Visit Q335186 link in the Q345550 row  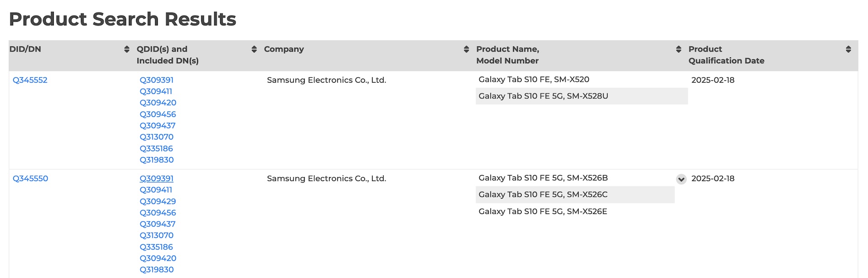[156, 247]
